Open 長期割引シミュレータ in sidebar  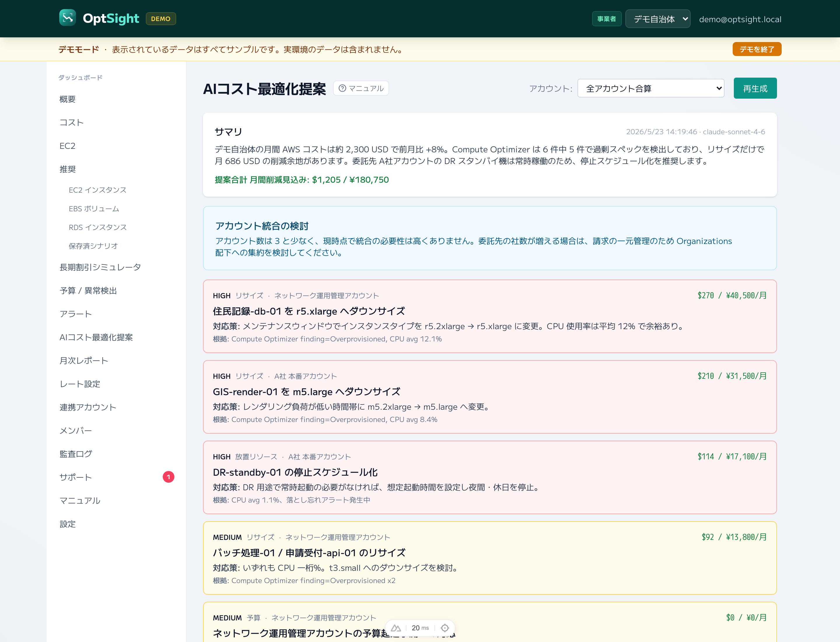click(116, 268)
